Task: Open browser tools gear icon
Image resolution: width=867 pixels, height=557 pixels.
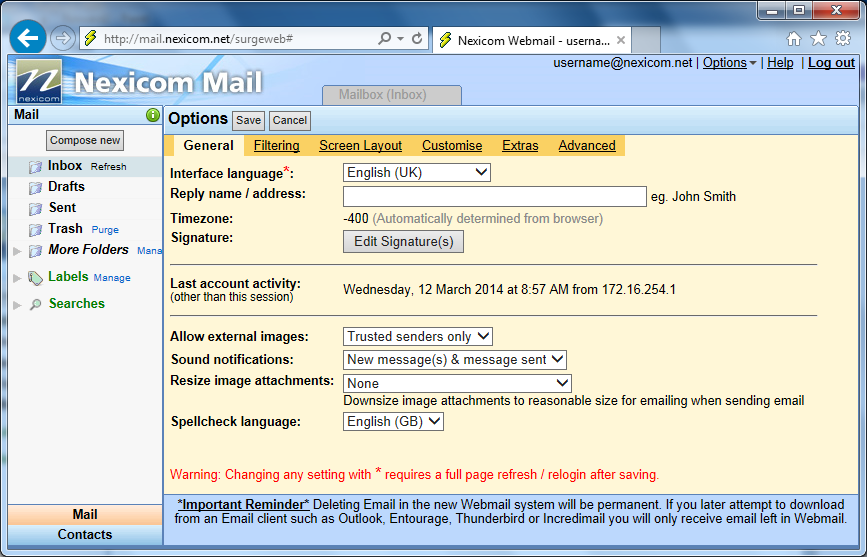Action: click(843, 38)
